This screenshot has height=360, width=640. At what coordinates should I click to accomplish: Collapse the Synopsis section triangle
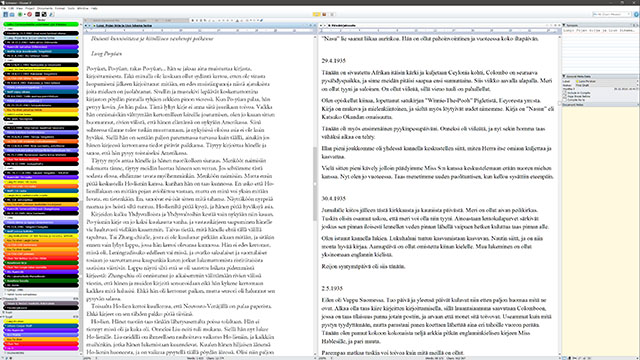coord(564,25)
